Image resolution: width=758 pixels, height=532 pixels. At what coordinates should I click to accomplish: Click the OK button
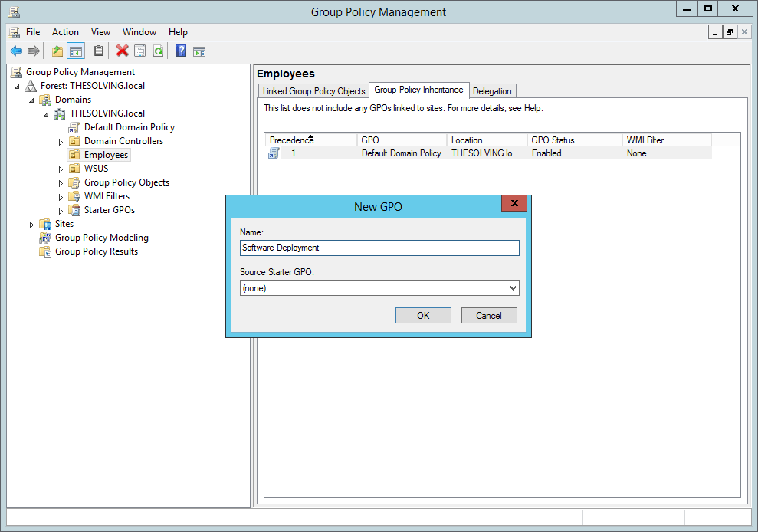click(422, 315)
